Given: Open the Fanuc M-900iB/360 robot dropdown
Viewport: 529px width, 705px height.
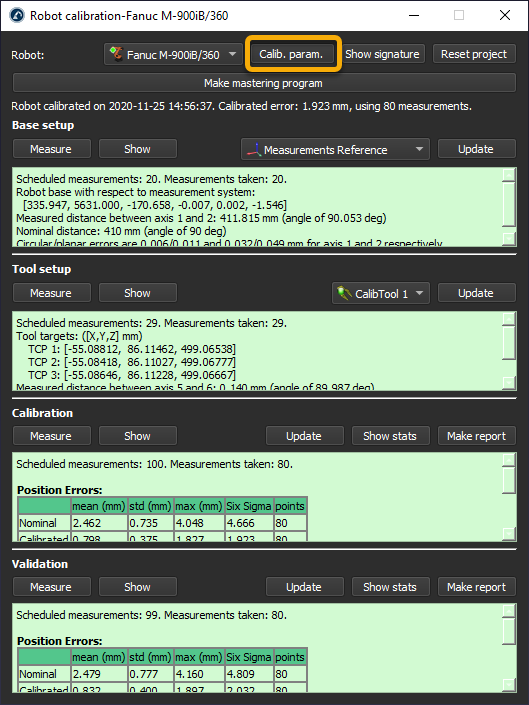Looking at the screenshot, I should pyautogui.click(x=173, y=54).
